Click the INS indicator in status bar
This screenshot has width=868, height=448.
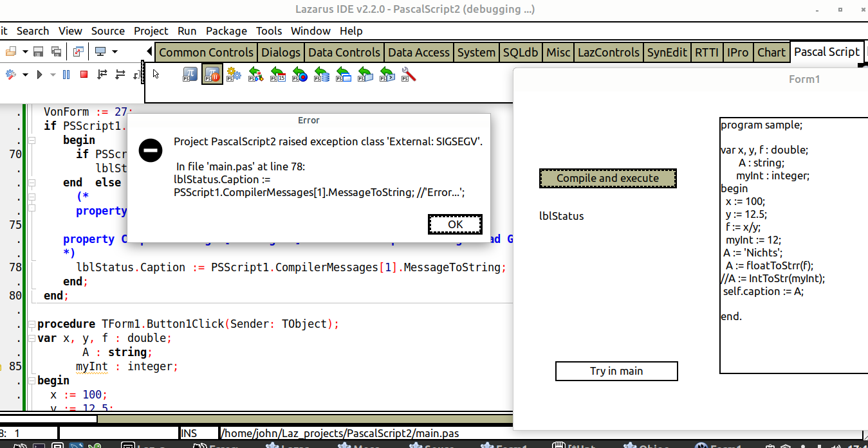click(189, 434)
